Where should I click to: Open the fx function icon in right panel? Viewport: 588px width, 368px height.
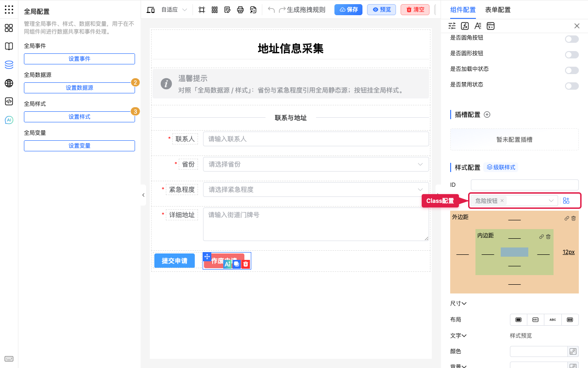[x=465, y=26]
